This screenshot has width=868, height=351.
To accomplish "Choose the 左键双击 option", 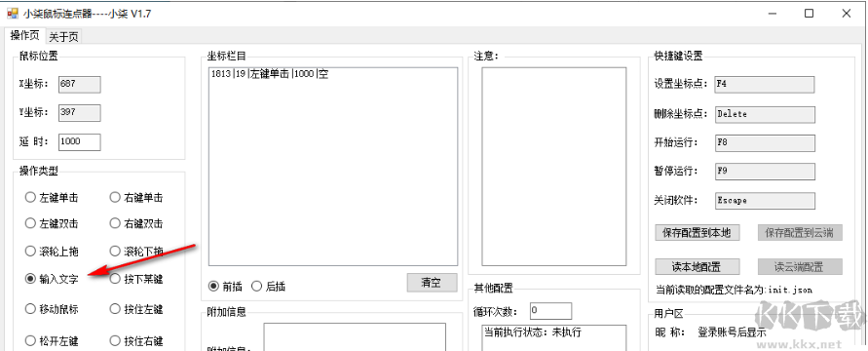I will pyautogui.click(x=52, y=223).
